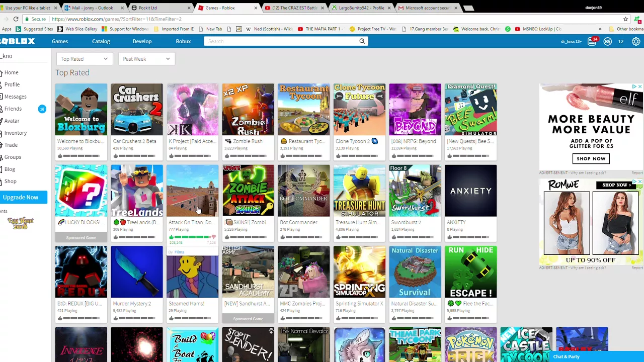The image size is (644, 362).
Task: Open the Natural Disaster Survival game thumbnail
Action: coord(415,272)
